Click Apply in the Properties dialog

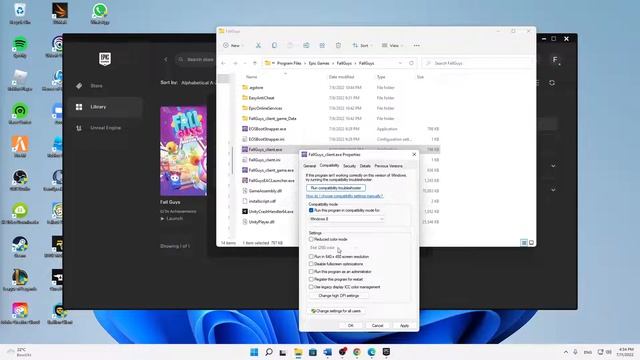(x=404, y=326)
